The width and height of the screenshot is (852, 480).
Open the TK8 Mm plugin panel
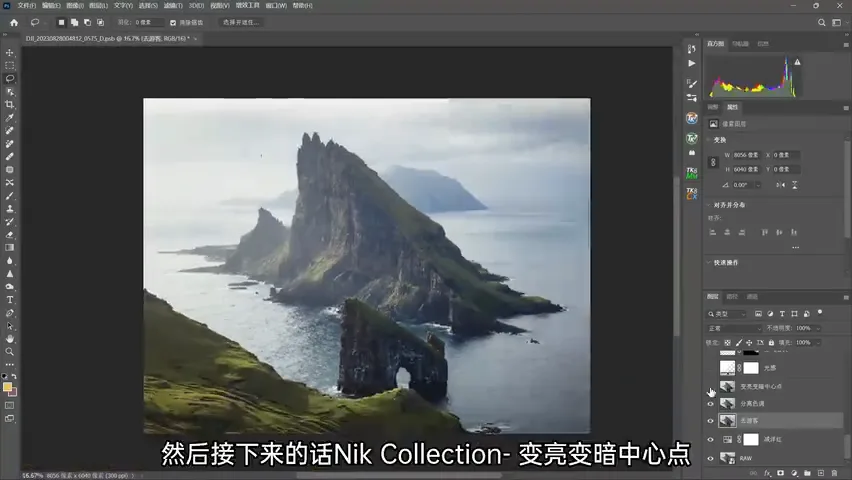coord(691,173)
